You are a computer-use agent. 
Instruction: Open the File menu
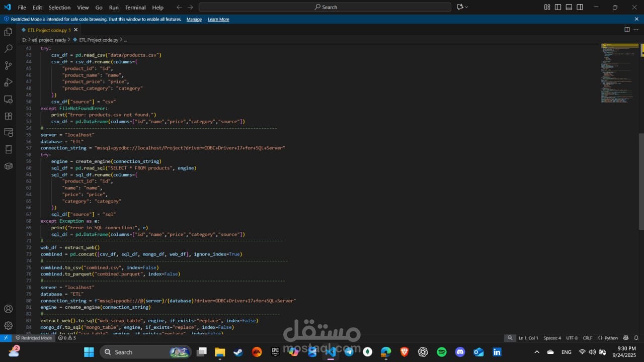click(22, 8)
